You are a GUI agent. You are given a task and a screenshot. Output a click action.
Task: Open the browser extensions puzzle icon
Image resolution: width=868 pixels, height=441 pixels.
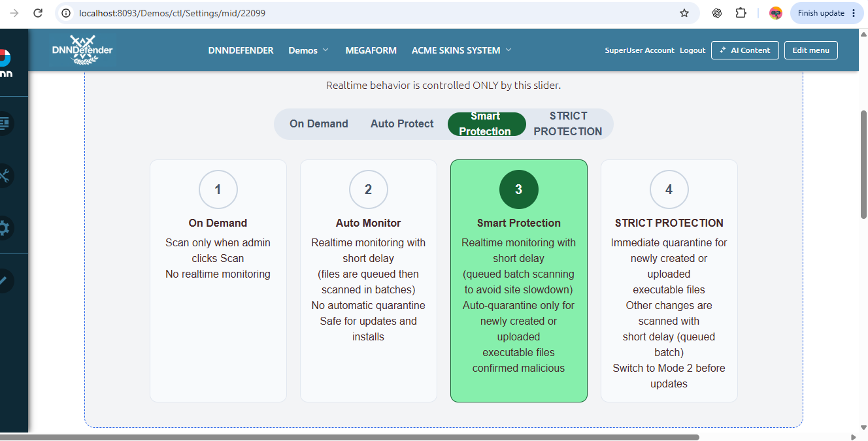741,13
